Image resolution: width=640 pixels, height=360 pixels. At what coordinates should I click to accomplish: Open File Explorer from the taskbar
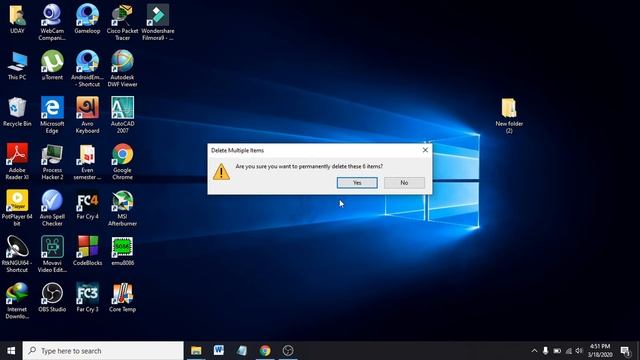196,351
